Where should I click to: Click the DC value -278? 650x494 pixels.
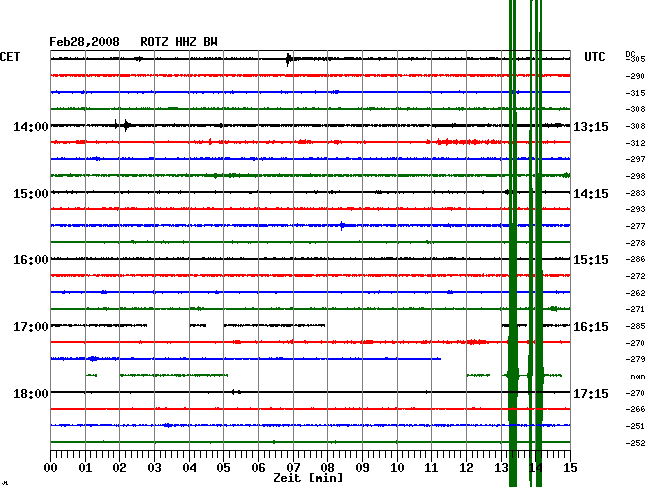(635, 243)
